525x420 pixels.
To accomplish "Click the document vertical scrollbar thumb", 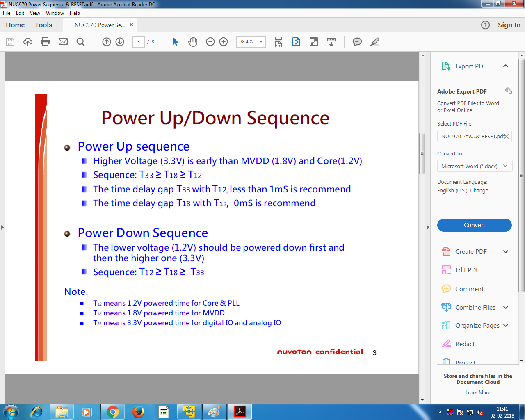I will [x=422, y=154].
